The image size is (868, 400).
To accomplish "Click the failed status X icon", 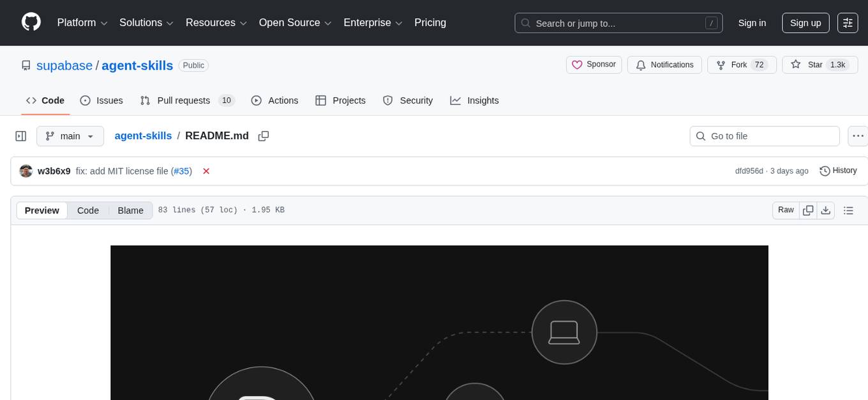I will coord(206,171).
